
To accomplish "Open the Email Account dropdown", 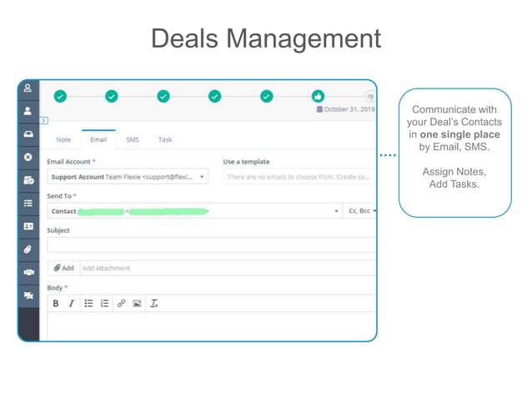I will tap(128, 177).
